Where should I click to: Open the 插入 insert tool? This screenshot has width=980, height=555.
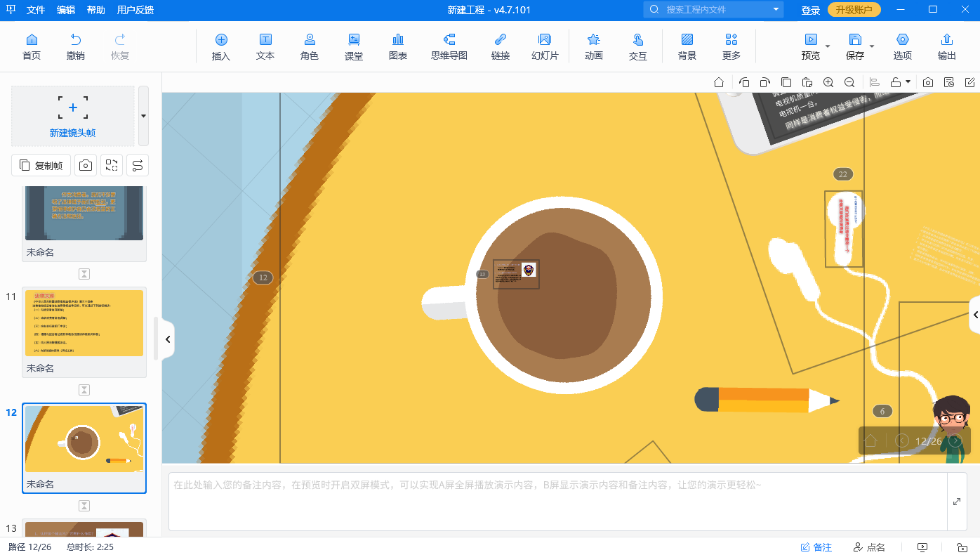(221, 47)
